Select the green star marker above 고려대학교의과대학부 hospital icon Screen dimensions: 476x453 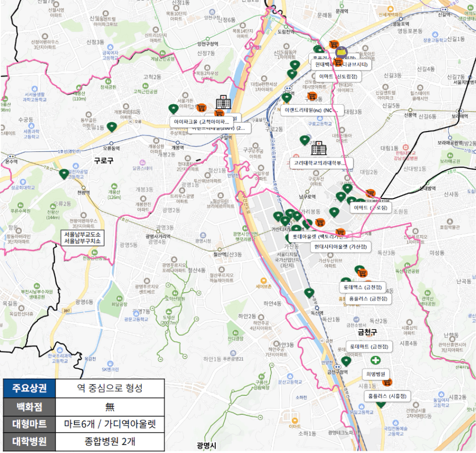(304, 140)
